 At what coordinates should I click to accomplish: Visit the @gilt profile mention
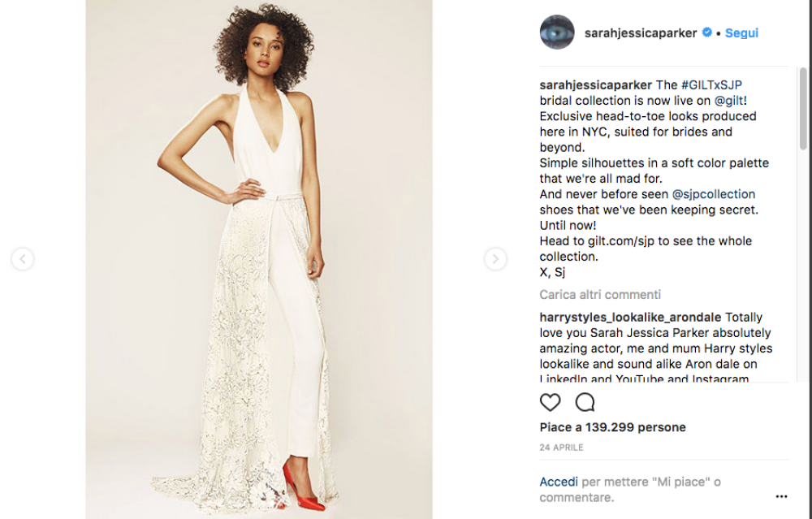[729, 101]
